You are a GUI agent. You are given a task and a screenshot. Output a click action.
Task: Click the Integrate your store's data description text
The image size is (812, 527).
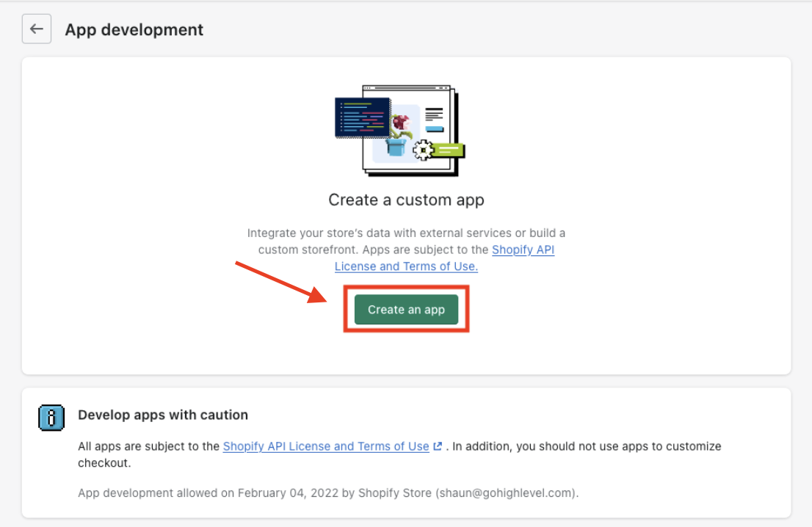coord(406,250)
